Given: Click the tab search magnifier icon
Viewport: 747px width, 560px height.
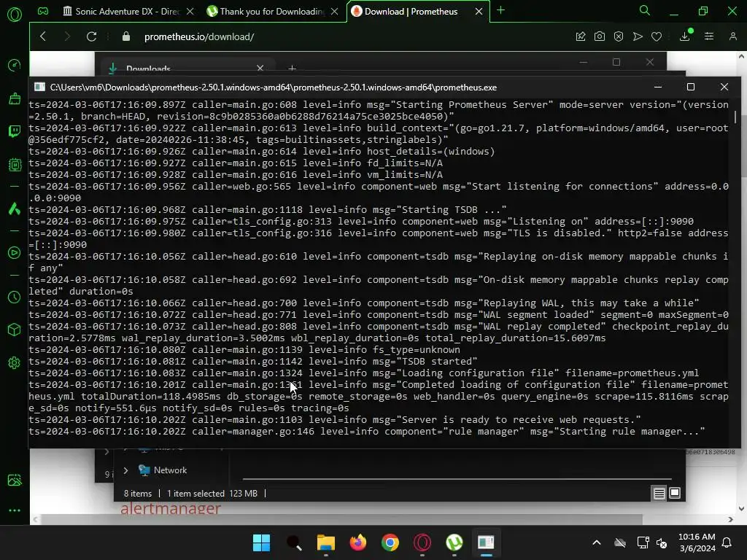Looking at the screenshot, I should click(x=645, y=10).
